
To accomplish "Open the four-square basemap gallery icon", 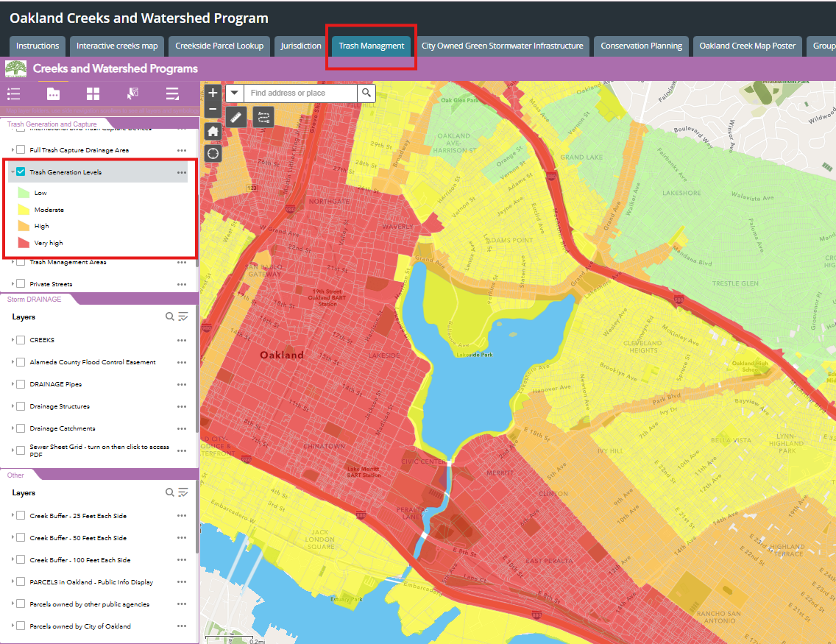I will pos(93,93).
